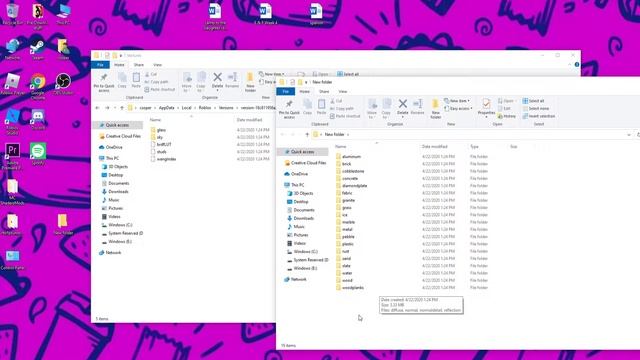This screenshot has height=360, width=640.
Task: Open Creative Cloud Files in textures window sidebar
Action: [x=120, y=136]
